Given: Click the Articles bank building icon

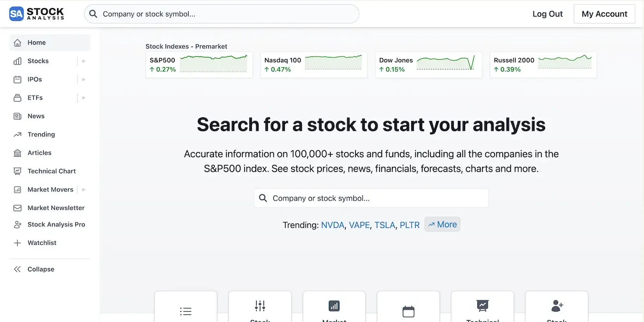Looking at the screenshot, I should pyautogui.click(x=17, y=153).
